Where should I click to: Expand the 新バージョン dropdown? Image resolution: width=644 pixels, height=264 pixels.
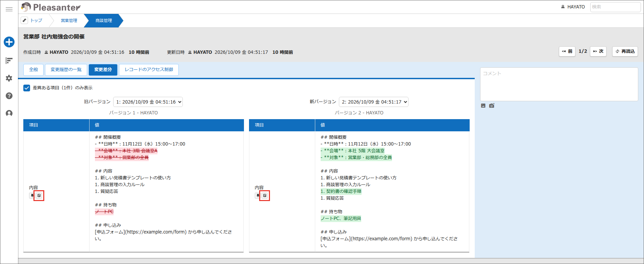(x=374, y=102)
